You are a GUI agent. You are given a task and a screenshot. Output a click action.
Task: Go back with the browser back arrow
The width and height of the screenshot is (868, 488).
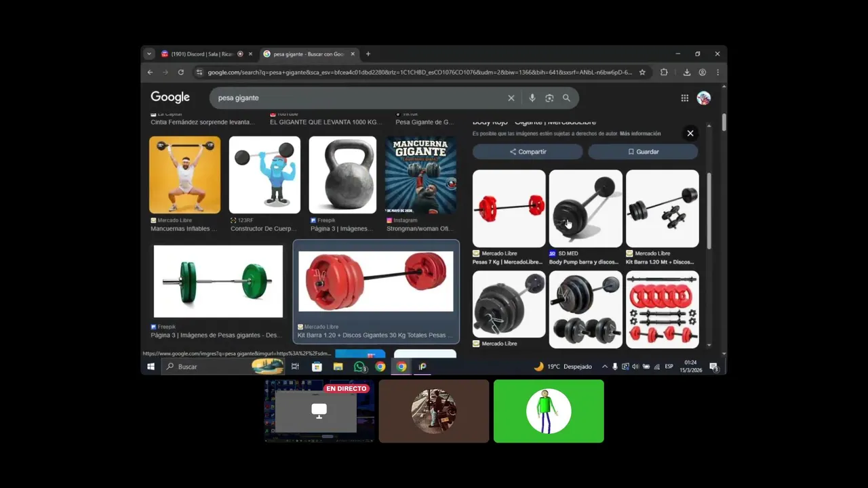click(x=151, y=72)
